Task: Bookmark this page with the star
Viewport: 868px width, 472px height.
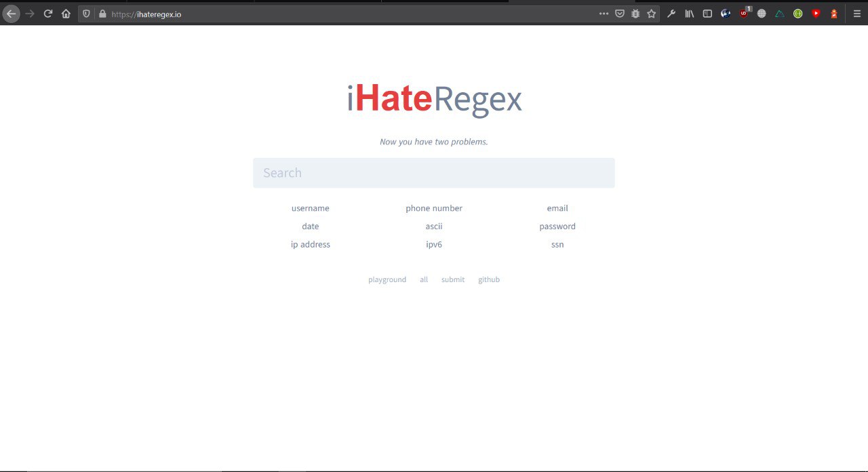Action: tap(652, 14)
